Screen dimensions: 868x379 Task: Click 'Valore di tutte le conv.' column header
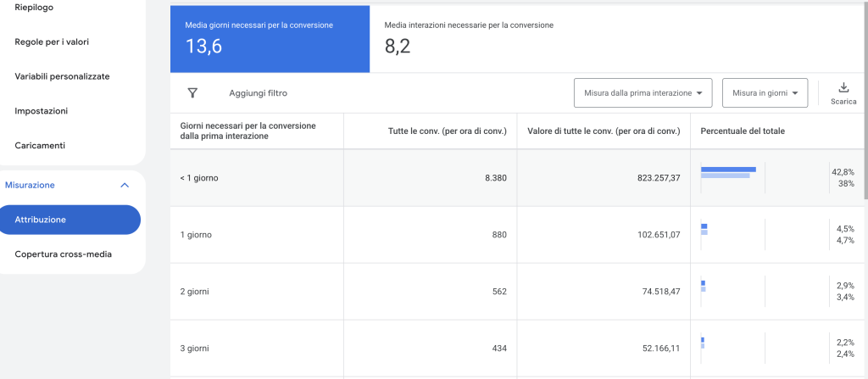pyautogui.click(x=604, y=131)
